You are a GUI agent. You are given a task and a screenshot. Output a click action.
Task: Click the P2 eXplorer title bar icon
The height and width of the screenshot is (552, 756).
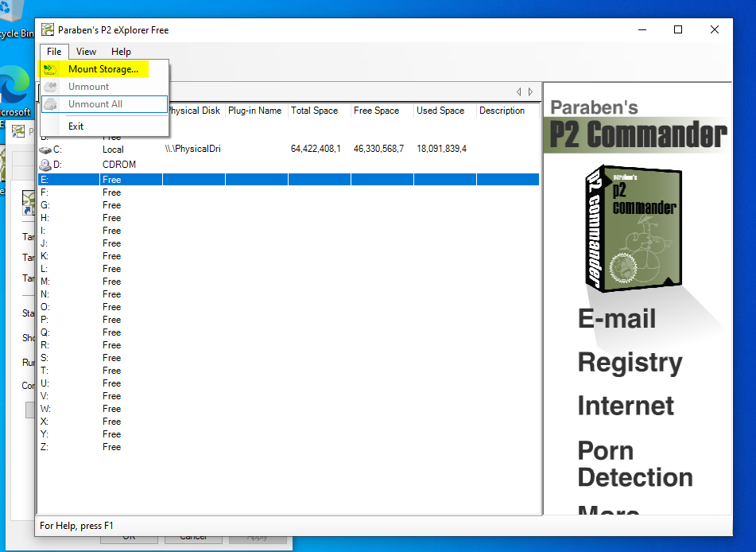(x=48, y=30)
